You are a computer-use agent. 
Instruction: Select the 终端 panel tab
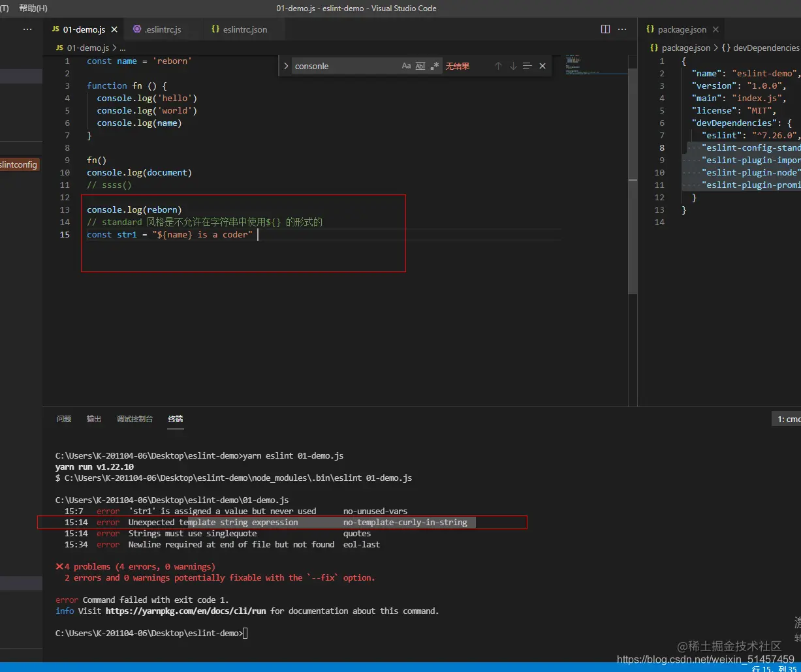click(x=176, y=419)
